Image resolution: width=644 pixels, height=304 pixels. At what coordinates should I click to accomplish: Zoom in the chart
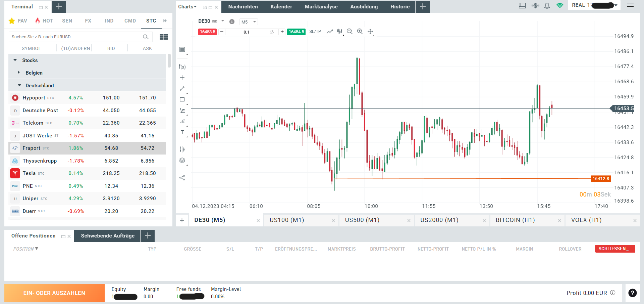pos(360,32)
